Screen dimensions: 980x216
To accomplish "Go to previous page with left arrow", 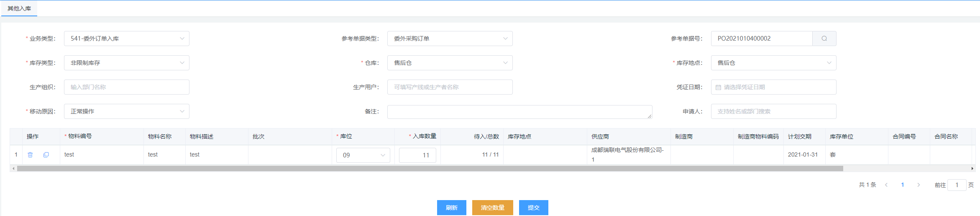I will [x=886, y=185].
